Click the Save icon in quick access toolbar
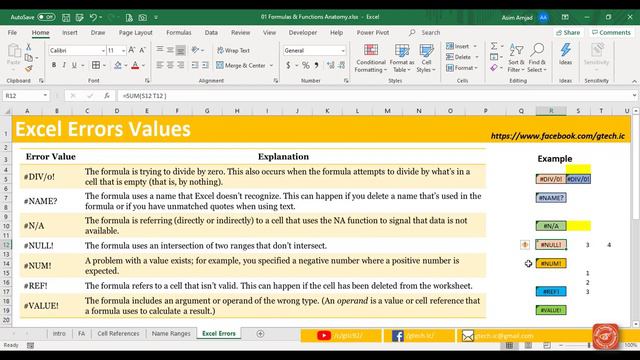Screen dimensions: 640x360 coord(66,18)
